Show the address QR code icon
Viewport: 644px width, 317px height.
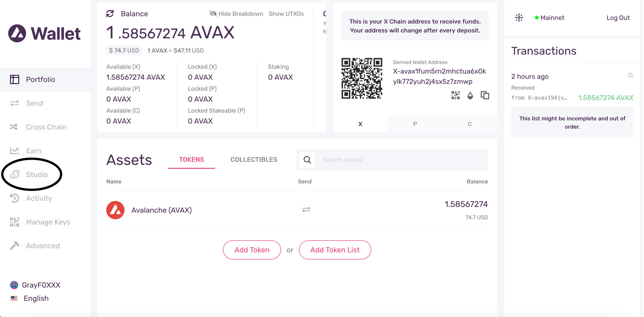point(455,95)
